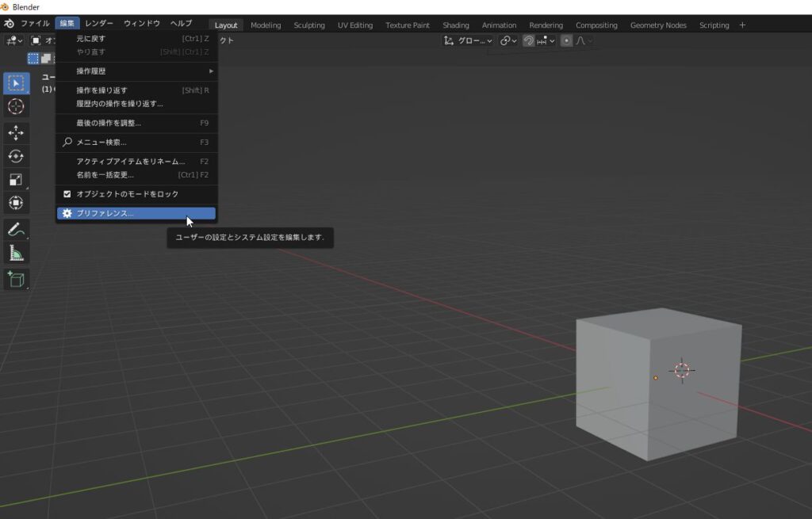
Task: Select the Scale tool
Action: (16, 180)
